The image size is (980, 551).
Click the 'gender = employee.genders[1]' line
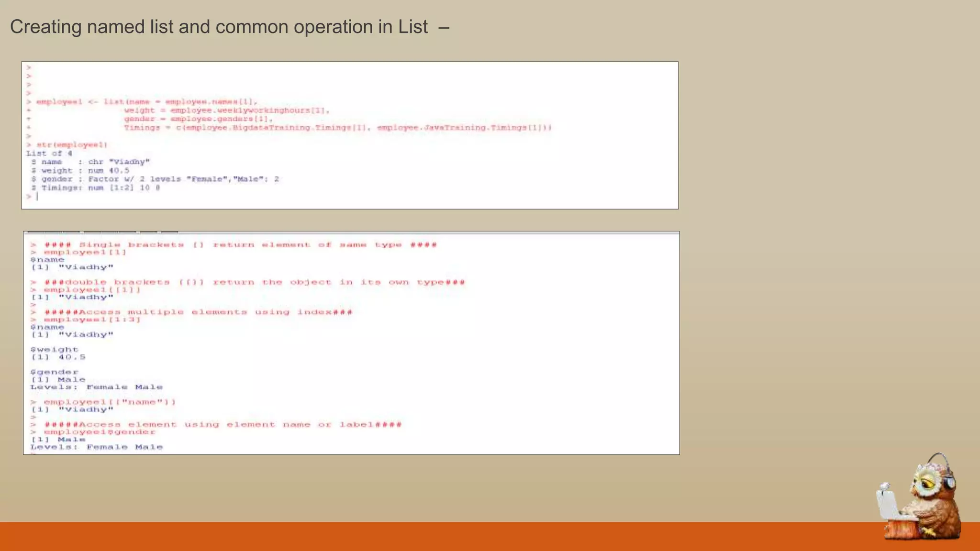(x=198, y=119)
